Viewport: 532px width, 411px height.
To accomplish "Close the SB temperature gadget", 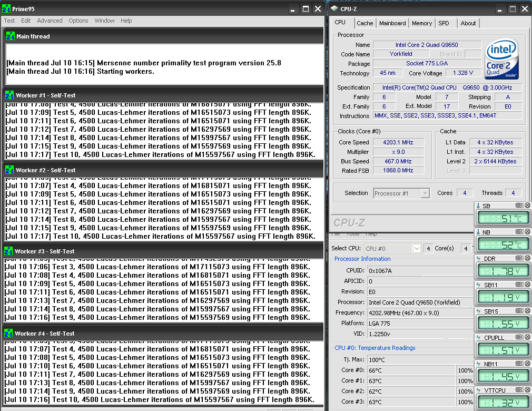I will (527, 205).
